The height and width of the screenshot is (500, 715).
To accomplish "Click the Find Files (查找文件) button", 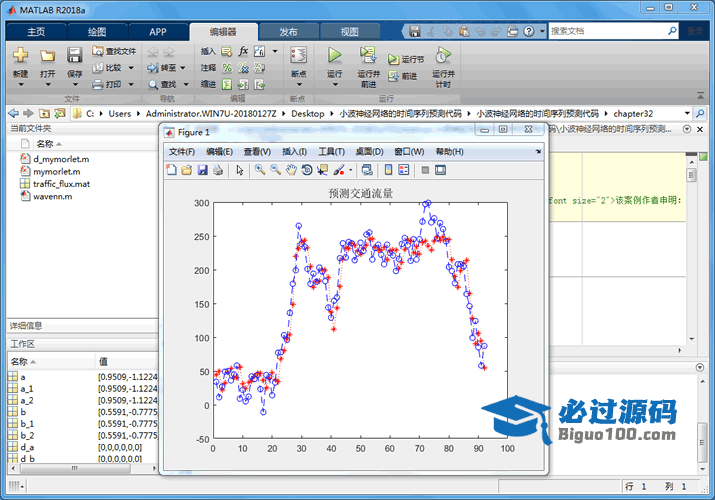I will (x=113, y=51).
